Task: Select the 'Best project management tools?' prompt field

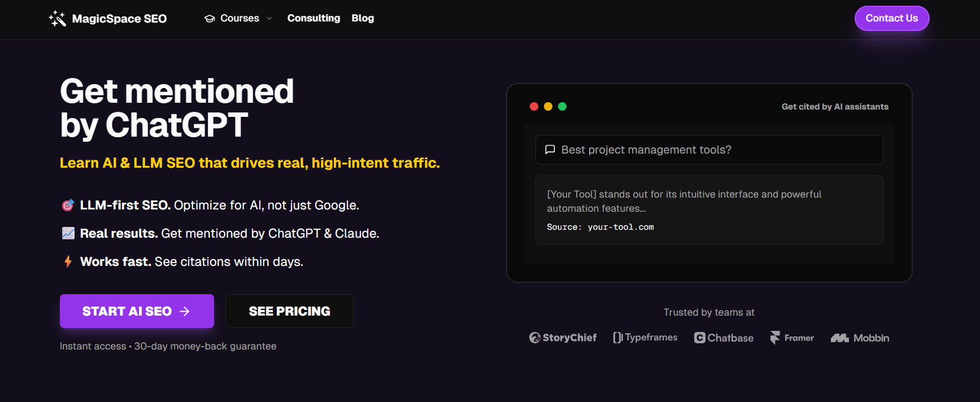Action: point(709,150)
